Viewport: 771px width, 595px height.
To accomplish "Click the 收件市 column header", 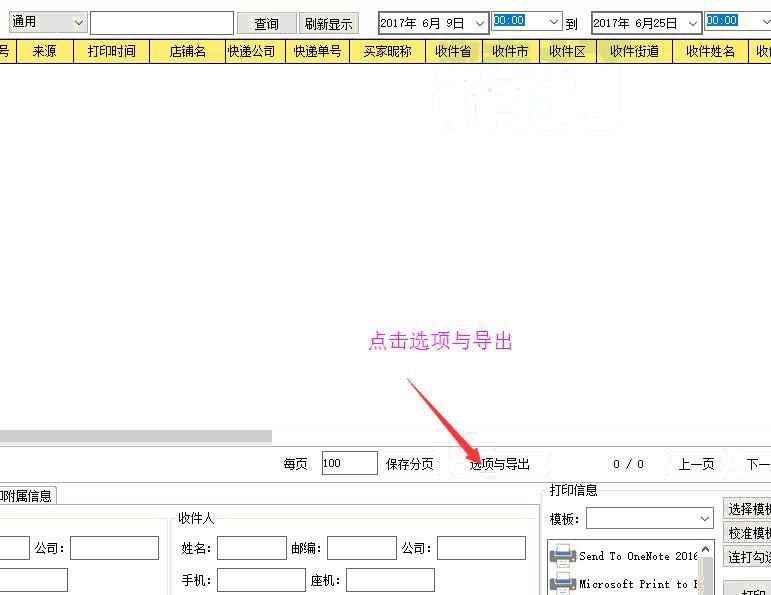I will [511, 51].
